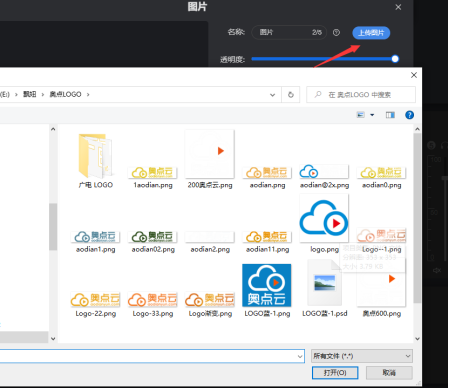Click the 名称 name input field
Screen dimensions: 449x389
click(x=289, y=32)
